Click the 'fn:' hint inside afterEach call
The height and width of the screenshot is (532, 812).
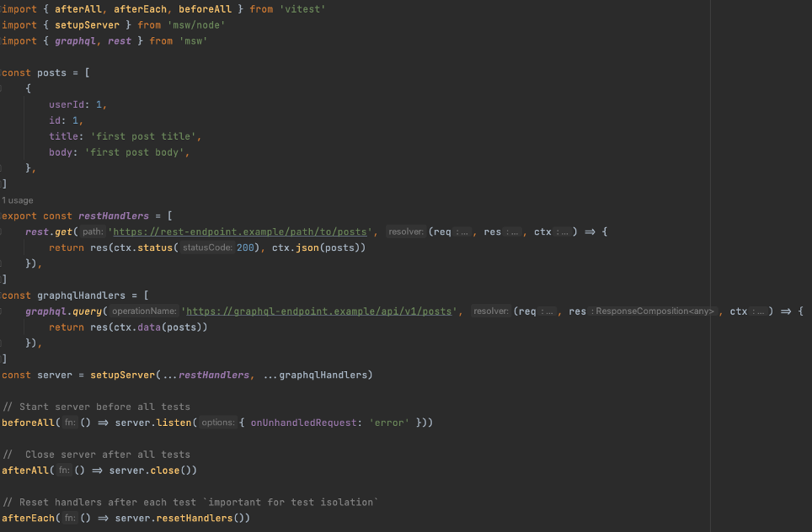tap(70, 519)
